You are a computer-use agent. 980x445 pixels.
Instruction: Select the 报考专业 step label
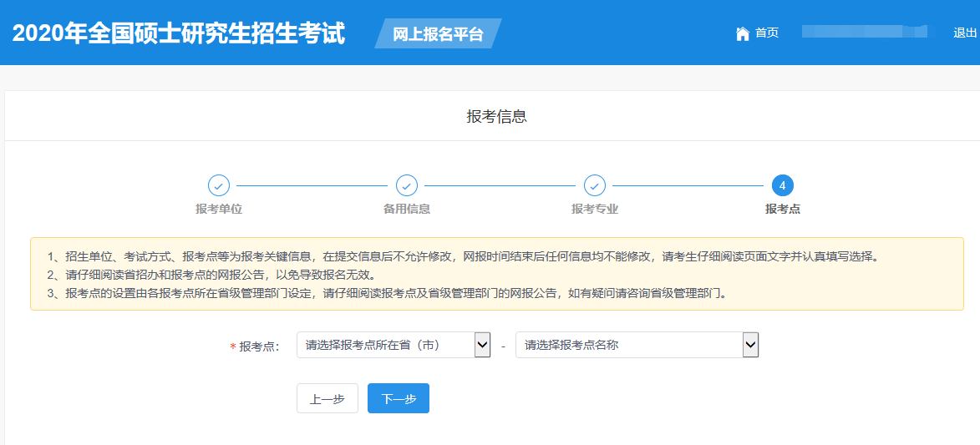pos(595,209)
